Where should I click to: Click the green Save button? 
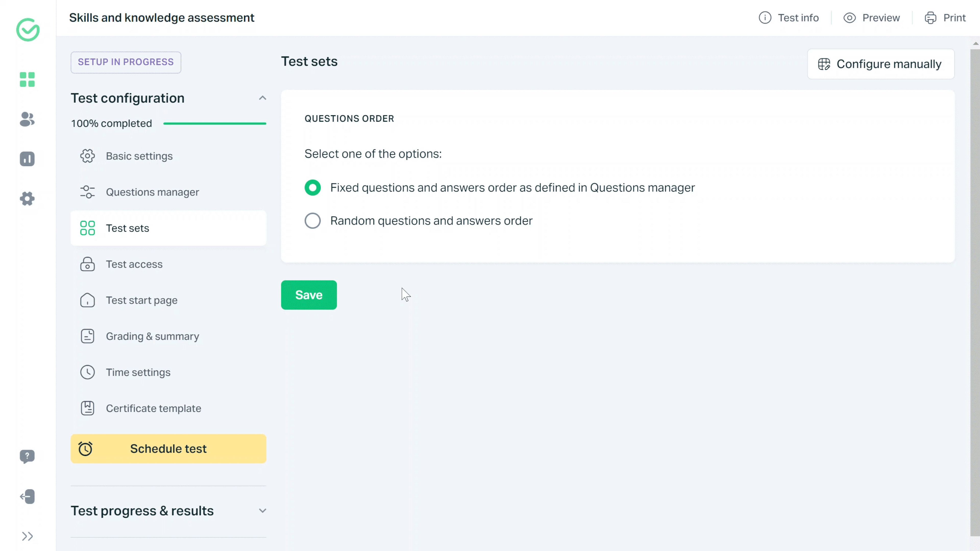pos(309,295)
